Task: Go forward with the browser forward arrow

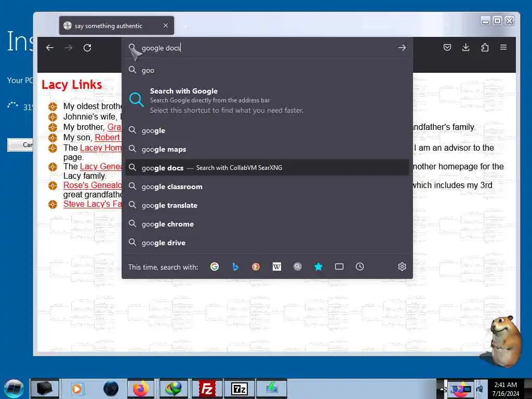Action: (69, 48)
